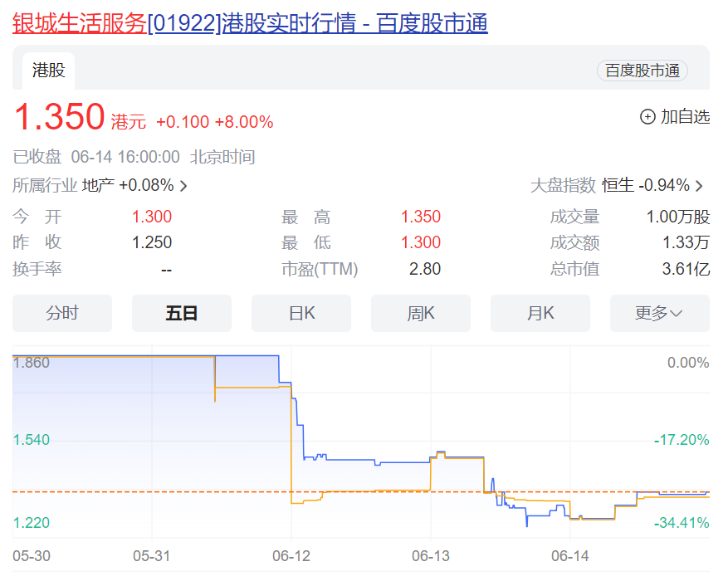This screenshot has width=728, height=576.
Task: Click the 0.00% axis label
Action: pyautogui.click(x=688, y=363)
